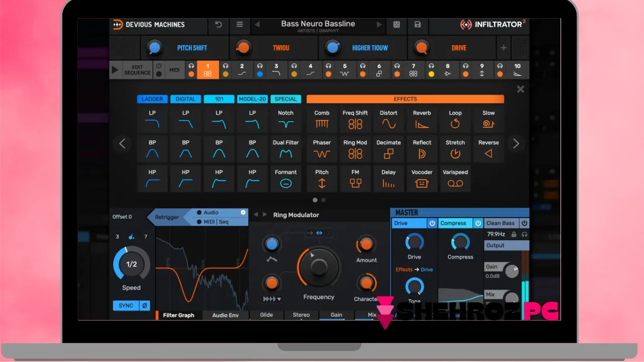Screen dimensions: 644x362
Task: Toggle the Clean Bass power button
Action: [x=524, y=223]
